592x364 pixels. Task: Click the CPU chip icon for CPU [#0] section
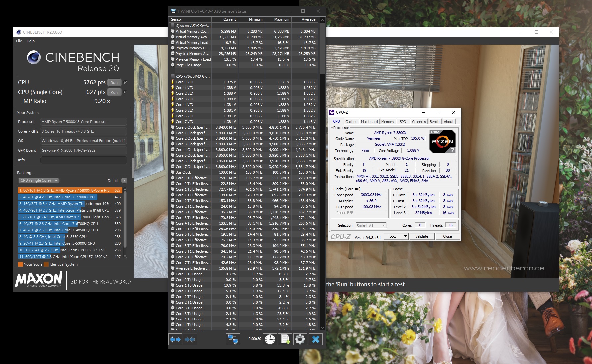pyautogui.click(x=173, y=76)
